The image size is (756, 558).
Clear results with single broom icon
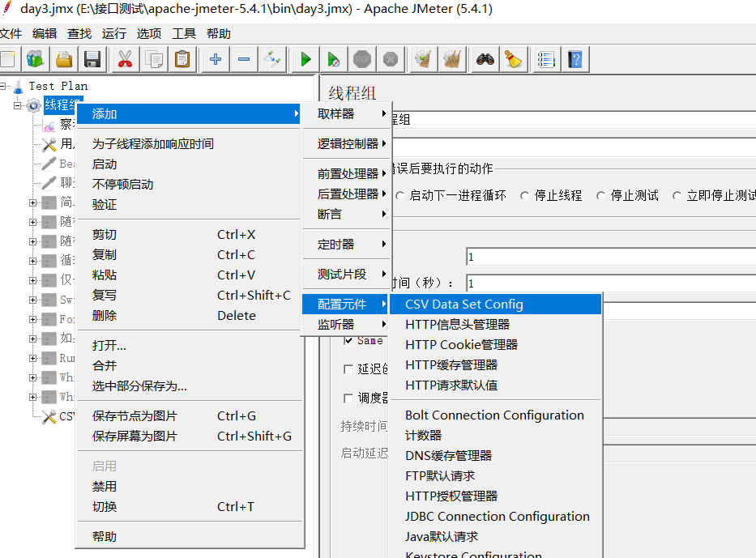(x=423, y=59)
